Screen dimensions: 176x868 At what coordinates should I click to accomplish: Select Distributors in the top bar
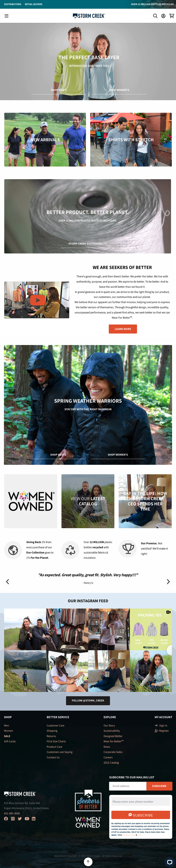click(12, 4)
